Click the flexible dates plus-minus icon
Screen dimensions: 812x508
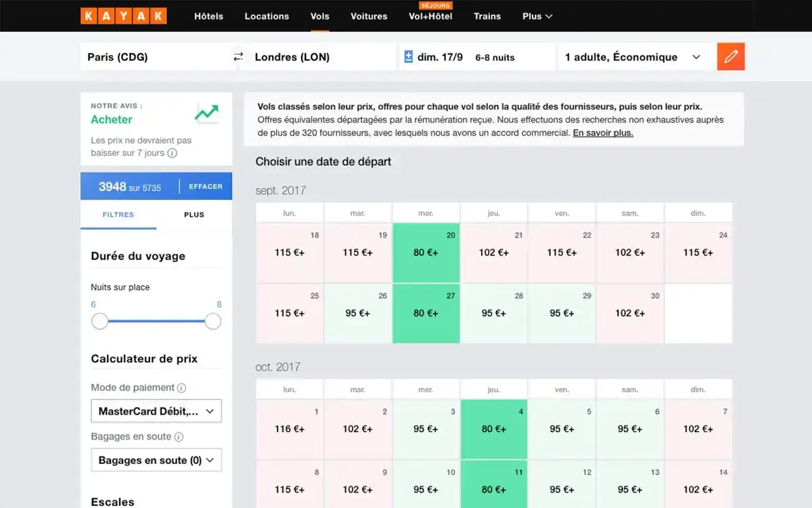pyautogui.click(x=408, y=57)
